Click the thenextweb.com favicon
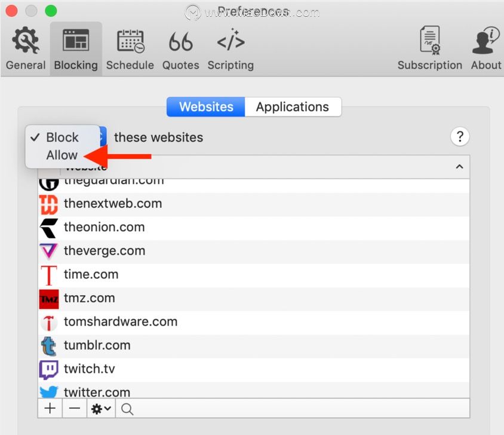Screen dimensions: 504x435 point(49,204)
